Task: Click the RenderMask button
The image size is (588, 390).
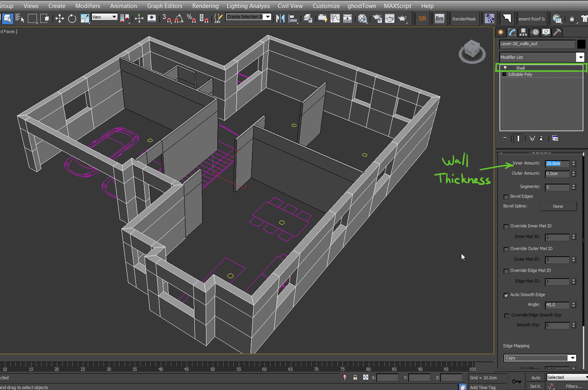Action: 464,18
